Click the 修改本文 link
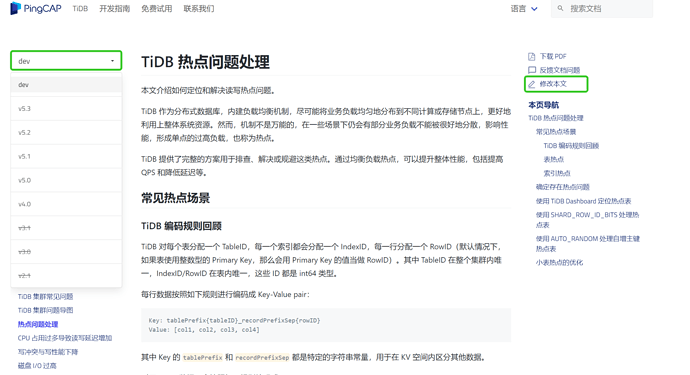Viewport: 690px width, 375px height. tap(553, 84)
